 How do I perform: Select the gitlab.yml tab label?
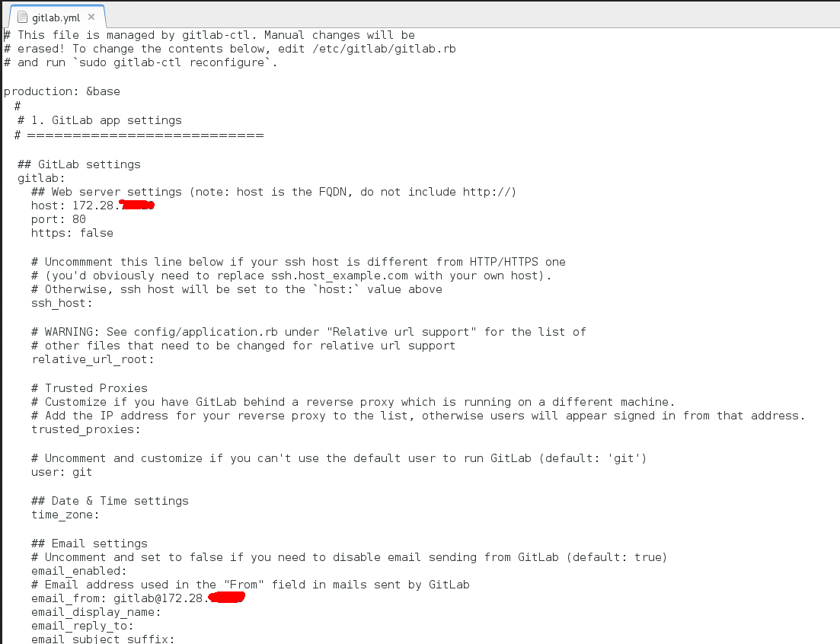(x=56, y=18)
